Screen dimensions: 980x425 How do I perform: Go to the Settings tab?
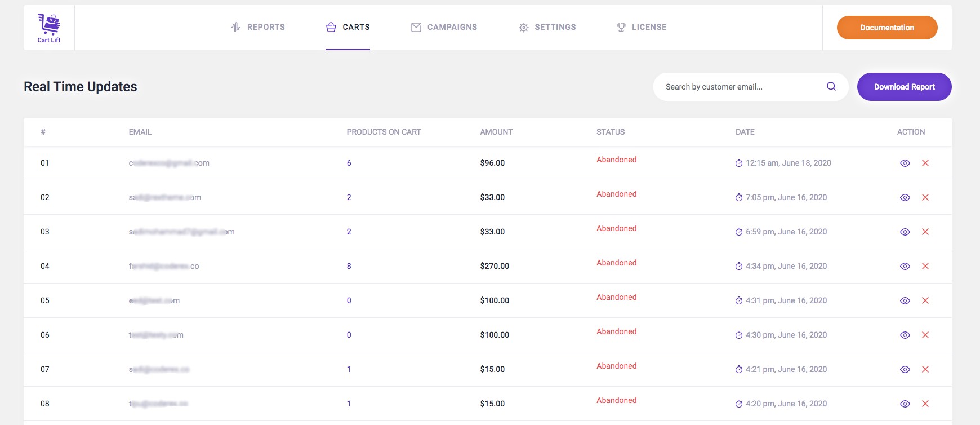(547, 27)
